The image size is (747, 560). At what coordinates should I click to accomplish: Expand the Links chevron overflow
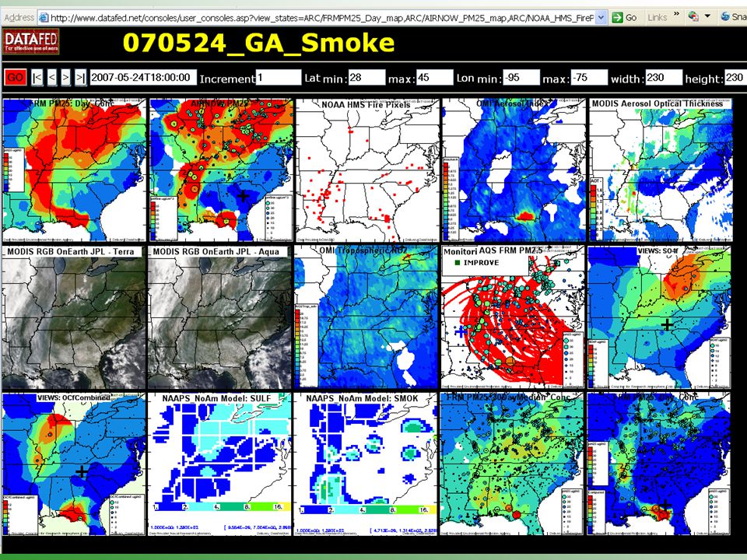pos(676,16)
